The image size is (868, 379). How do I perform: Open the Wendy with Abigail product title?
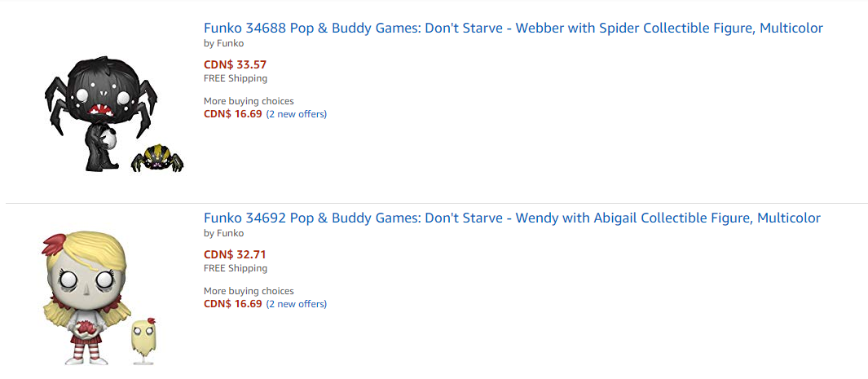pyautogui.click(x=512, y=218)
